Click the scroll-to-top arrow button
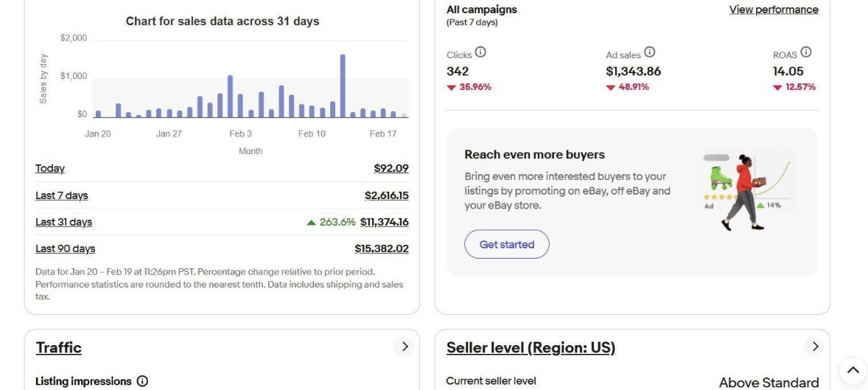Image resolution: width=868 pixels, height=390 pixels. click(853, 370)
